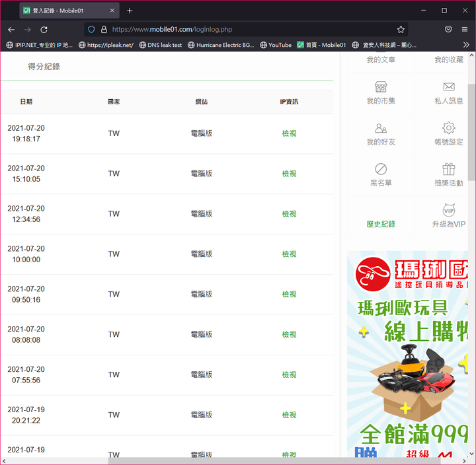Open DNS leak test bookmark
Viewport: 476px width, 465px height.
[x=161, y=45]
